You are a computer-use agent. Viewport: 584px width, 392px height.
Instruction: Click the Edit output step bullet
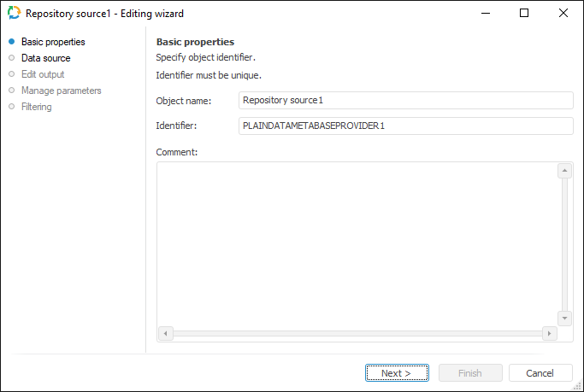coord(11,74)
